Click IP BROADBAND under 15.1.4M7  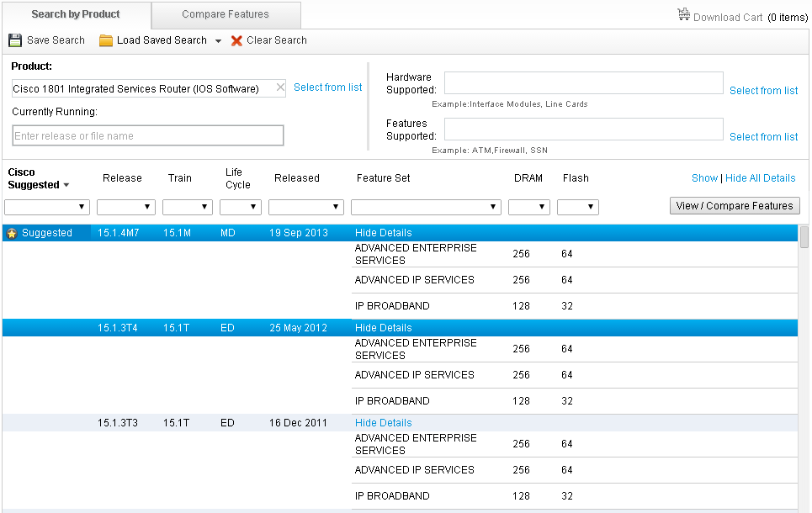(x=392, y=306)
